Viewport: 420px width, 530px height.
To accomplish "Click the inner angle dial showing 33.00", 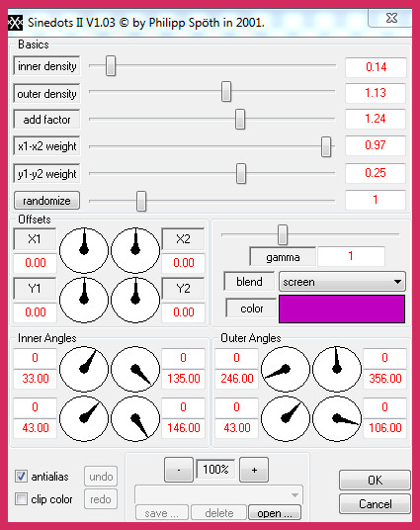I will [x=84, y=369].
